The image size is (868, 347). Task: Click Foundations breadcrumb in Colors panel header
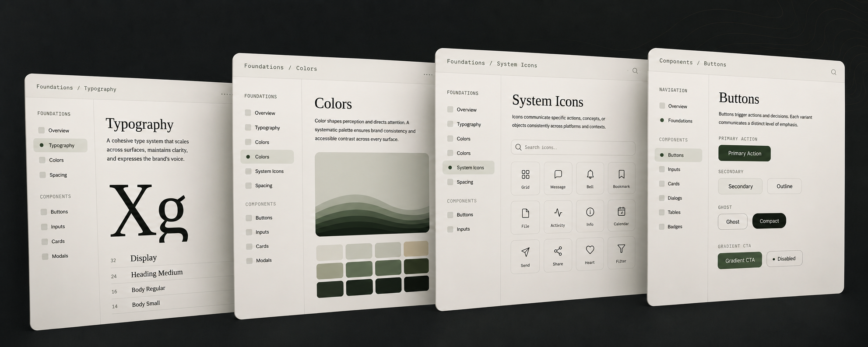[x=264, y=67]
